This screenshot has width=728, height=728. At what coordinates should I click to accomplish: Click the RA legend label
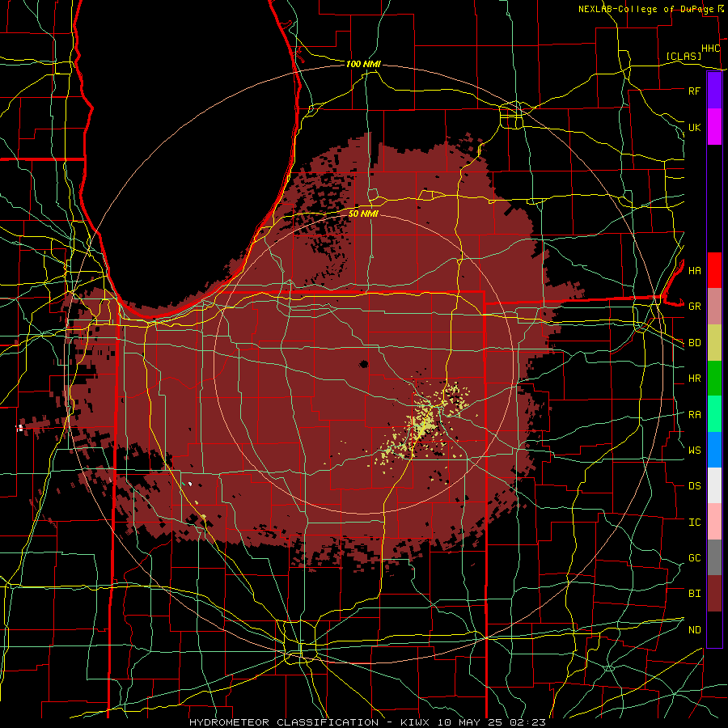click(x=694, y=415)
